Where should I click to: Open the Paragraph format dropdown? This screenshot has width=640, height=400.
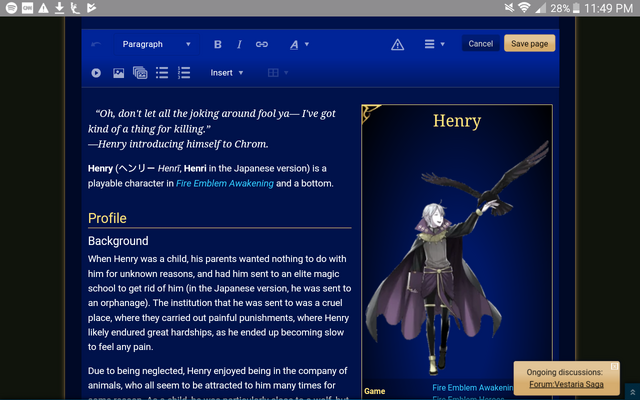pyautogui.click(x=156, y=44)
